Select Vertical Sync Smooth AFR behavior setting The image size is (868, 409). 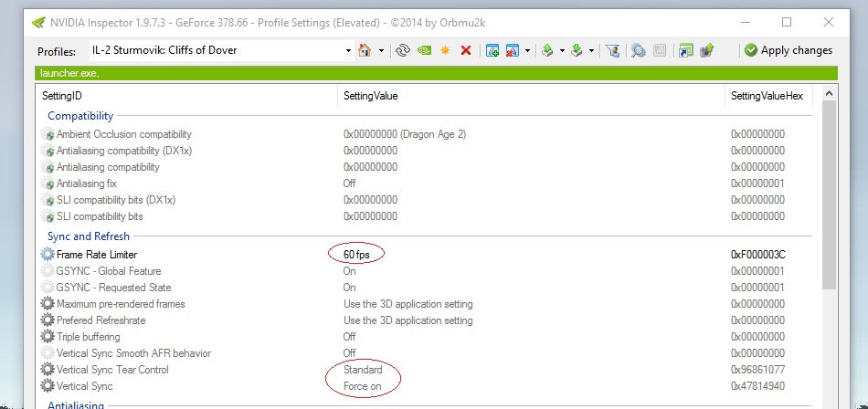tap(133, 353)
